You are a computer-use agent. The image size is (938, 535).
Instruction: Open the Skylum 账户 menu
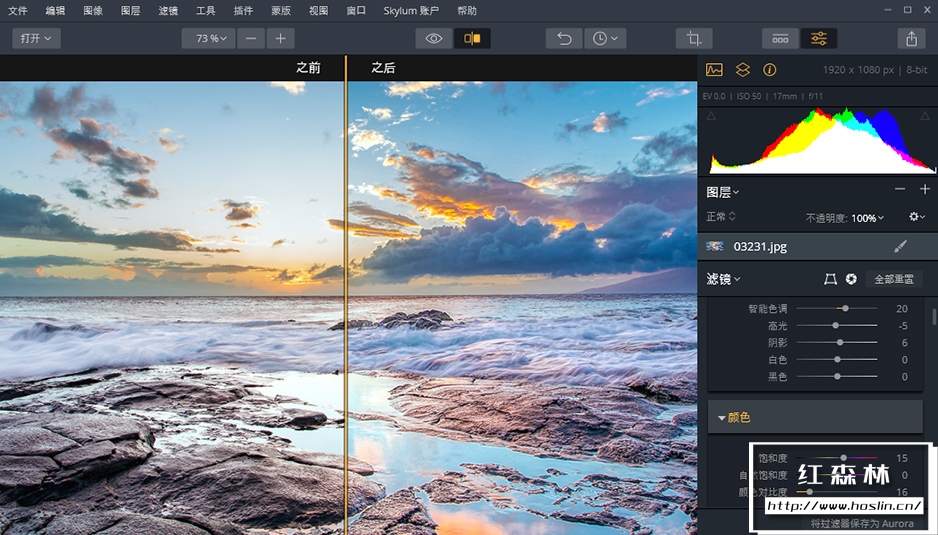411,11
